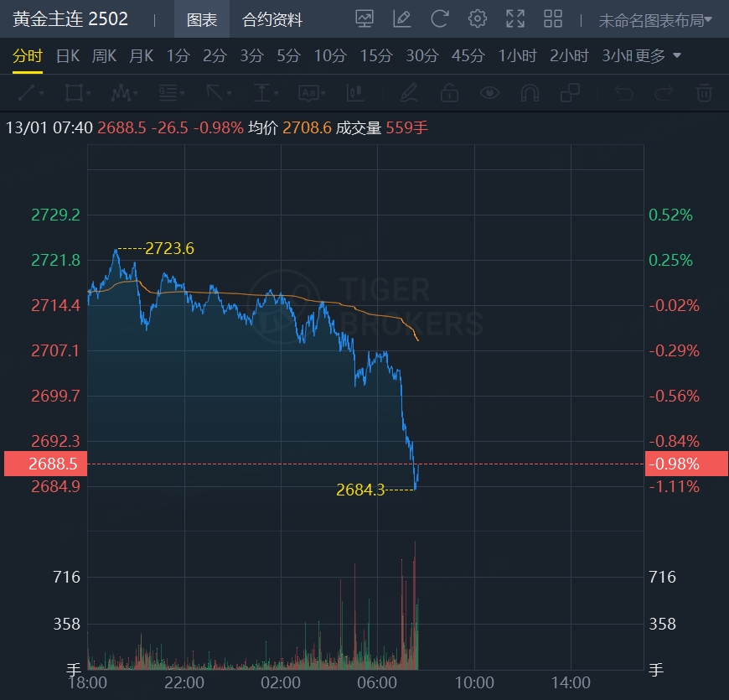This screenshot has width=729, height=700.
Task: Refresh the chart with reload icon
Action: (440, 18)
